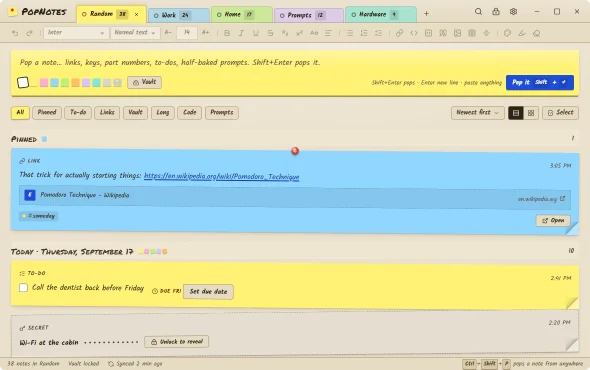The height and width of the screenshot is (370, 590).
Task: Close the Random tab
Action: [137, 14]
